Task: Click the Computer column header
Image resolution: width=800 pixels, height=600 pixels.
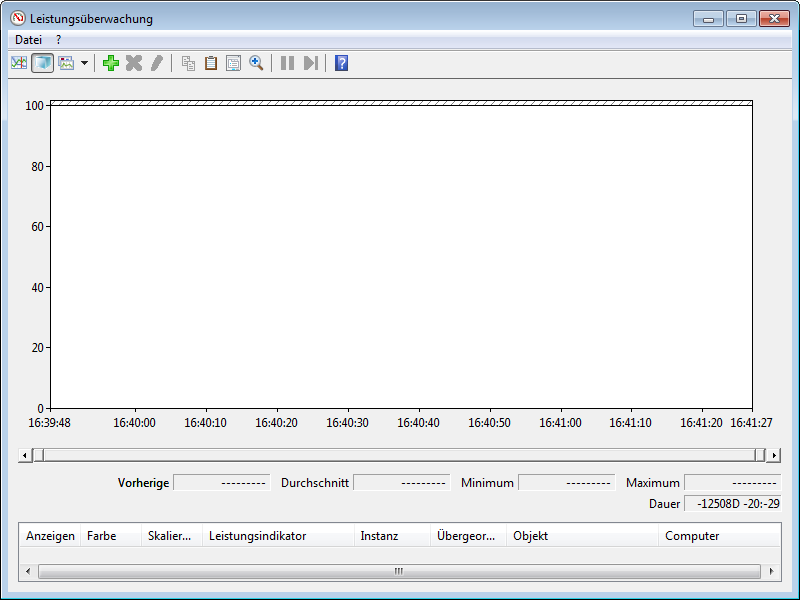Action: pos(719,536)
